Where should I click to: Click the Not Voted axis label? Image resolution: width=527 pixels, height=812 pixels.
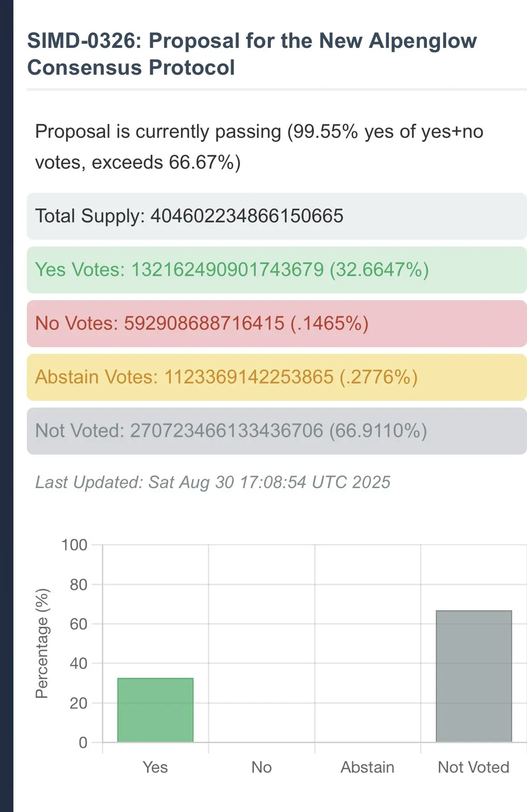point(473,767)
